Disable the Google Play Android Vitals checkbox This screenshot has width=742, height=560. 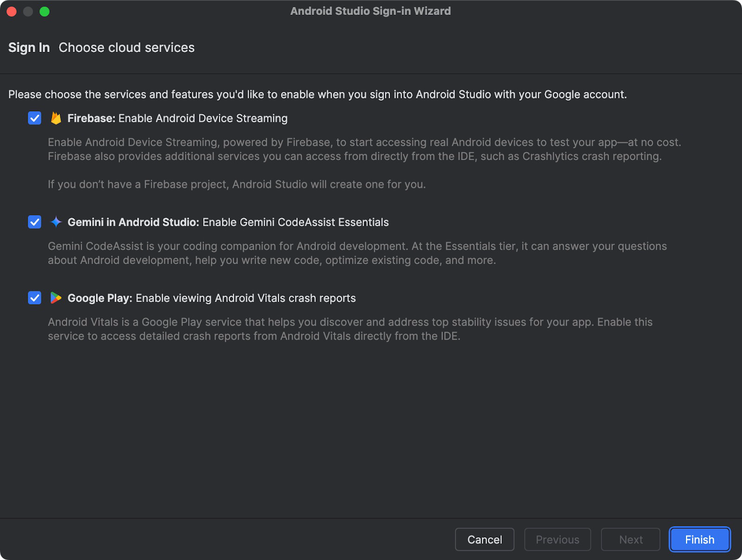[35, 298]
